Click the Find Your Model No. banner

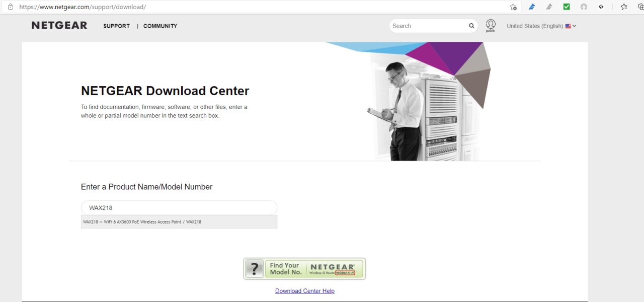(304, 269)
